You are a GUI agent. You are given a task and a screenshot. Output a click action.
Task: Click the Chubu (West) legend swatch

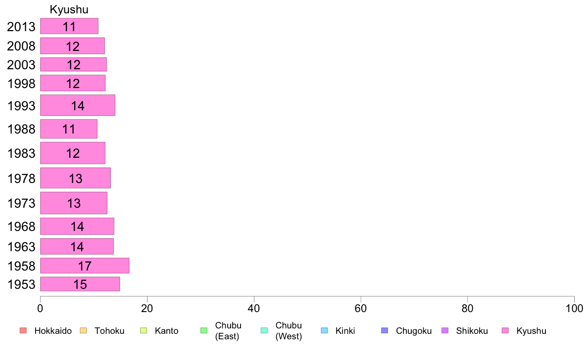tap(264, 330)
